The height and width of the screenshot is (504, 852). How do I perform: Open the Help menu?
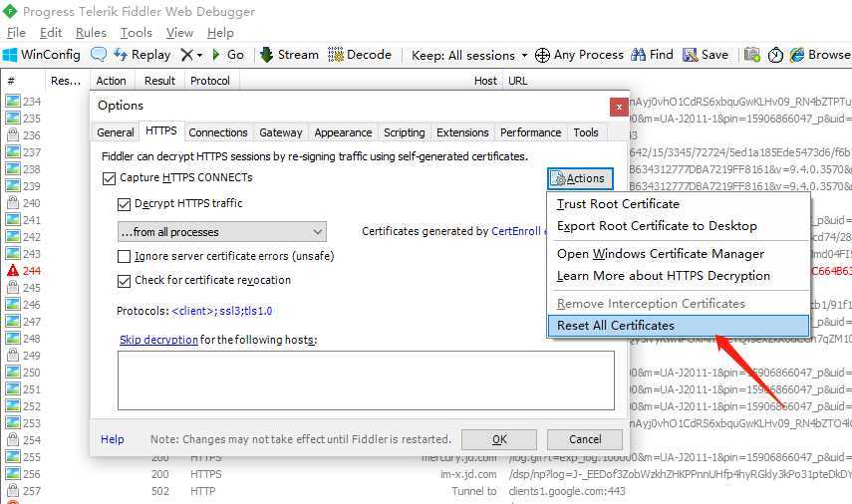coord(220,33)
